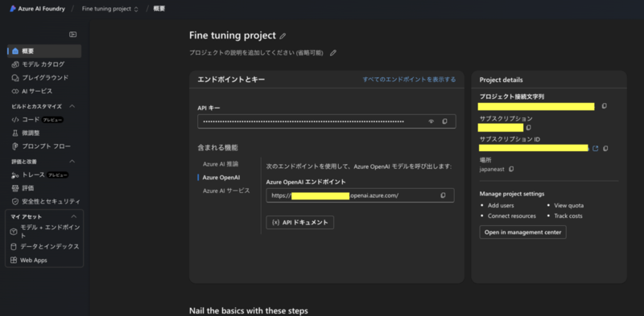This screenshot has width=644, height=316.
Task: Click the Nail the basics with these steps heading
Action: point(249,310)
